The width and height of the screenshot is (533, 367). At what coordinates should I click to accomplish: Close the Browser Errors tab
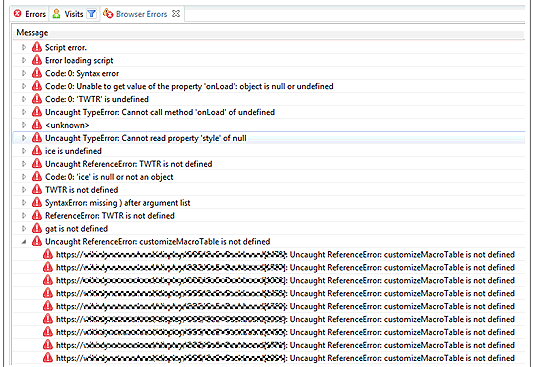pyautogui.click(x=176, y=14)
